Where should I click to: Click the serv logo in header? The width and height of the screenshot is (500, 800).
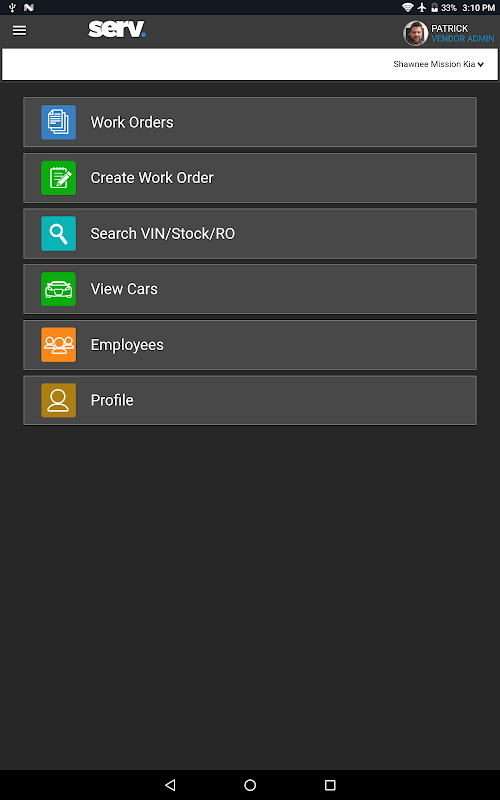(x=117, y=29)
